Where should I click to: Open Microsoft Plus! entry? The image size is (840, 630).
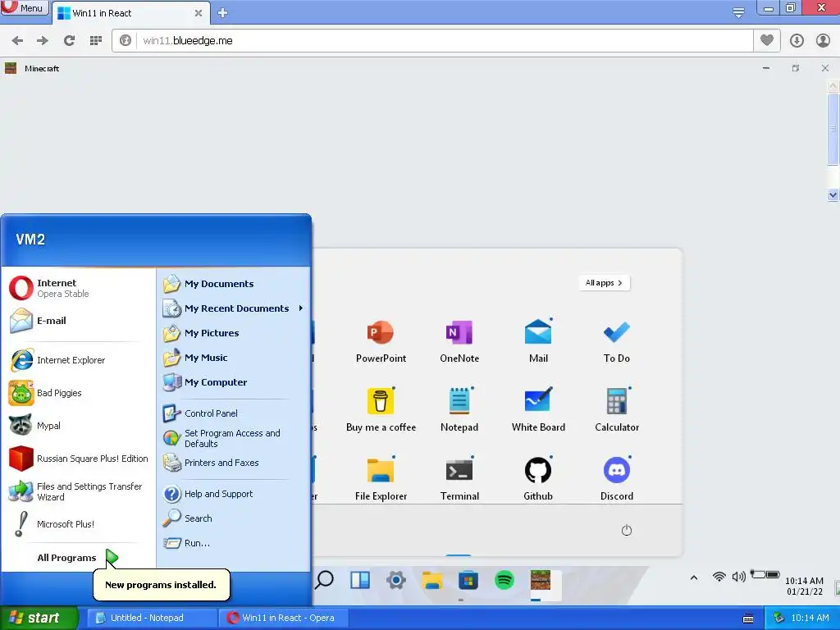click(78, 524)
